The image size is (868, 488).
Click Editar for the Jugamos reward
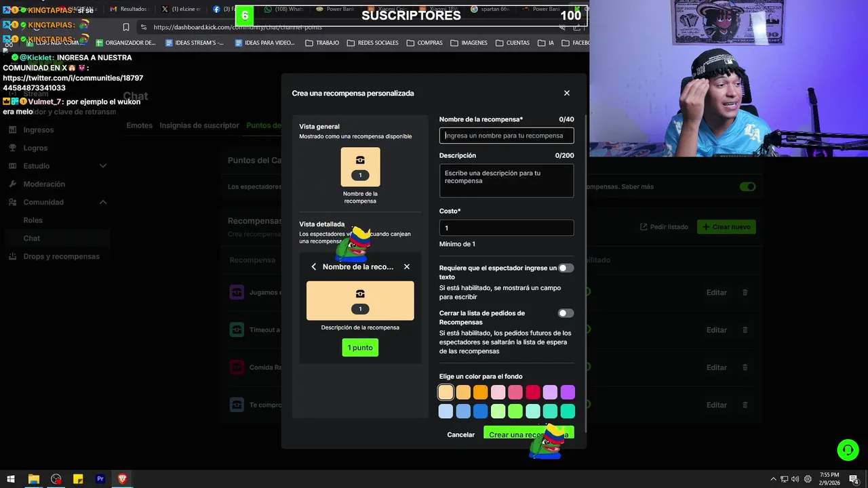[717, 293]
